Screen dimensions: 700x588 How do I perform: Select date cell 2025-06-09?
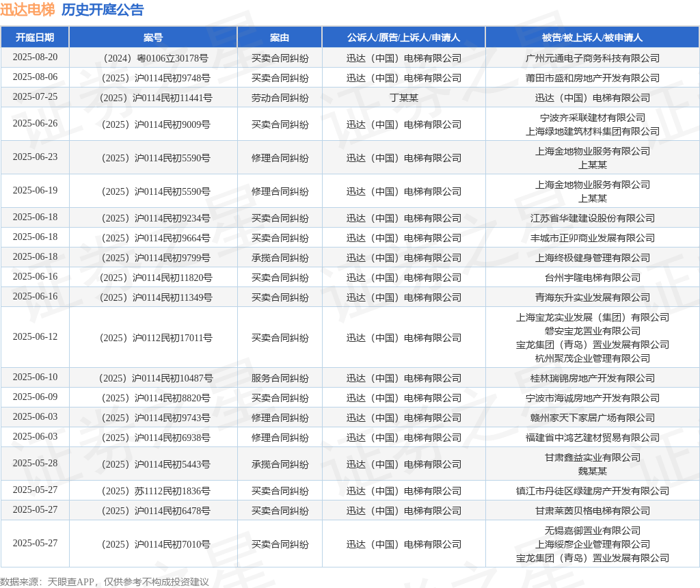click(x=35, y=397)
